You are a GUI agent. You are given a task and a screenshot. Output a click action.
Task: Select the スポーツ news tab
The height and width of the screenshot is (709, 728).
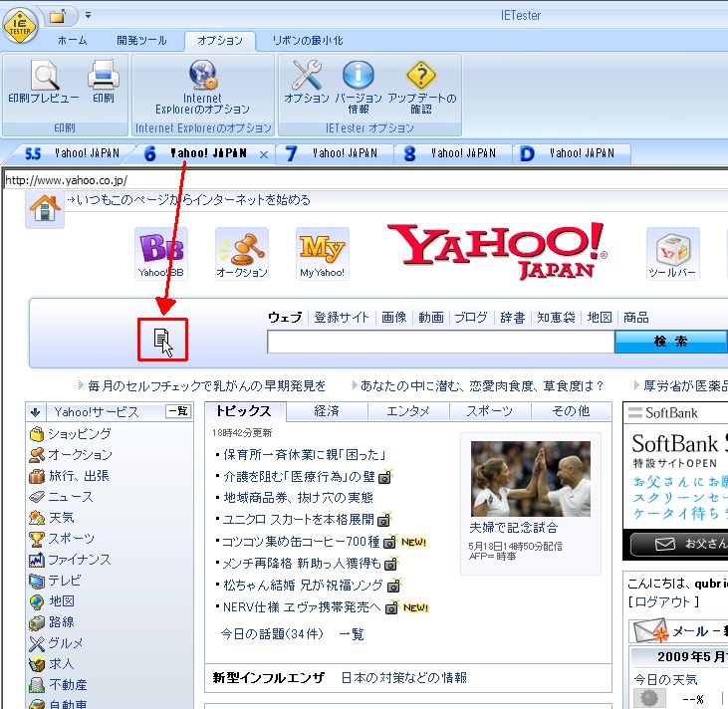tap(490, 411)
